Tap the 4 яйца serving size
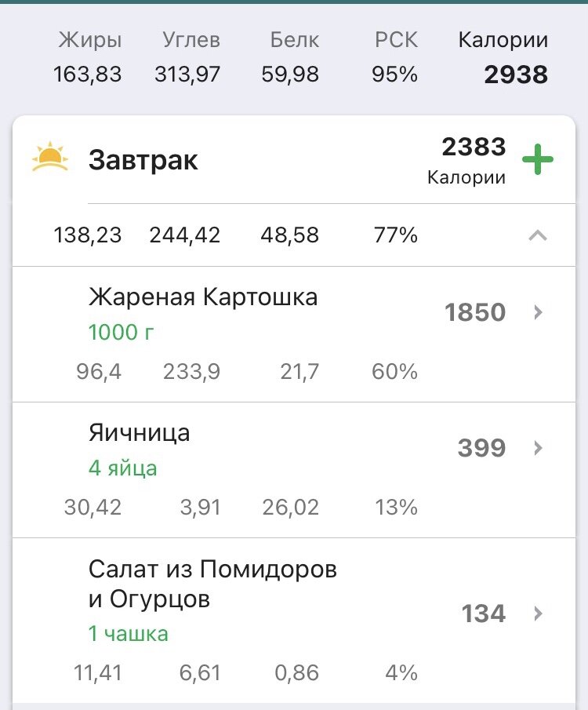The height and width of the screenshot is (710, 588). (122, 468)
